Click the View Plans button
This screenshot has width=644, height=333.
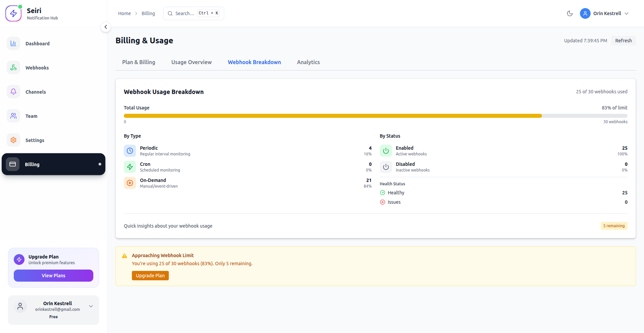(x=53, y=275)
